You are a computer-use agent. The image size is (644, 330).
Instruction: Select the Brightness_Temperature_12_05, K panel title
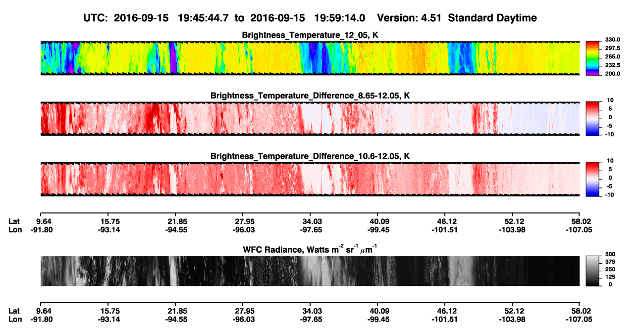pos(310,35)
